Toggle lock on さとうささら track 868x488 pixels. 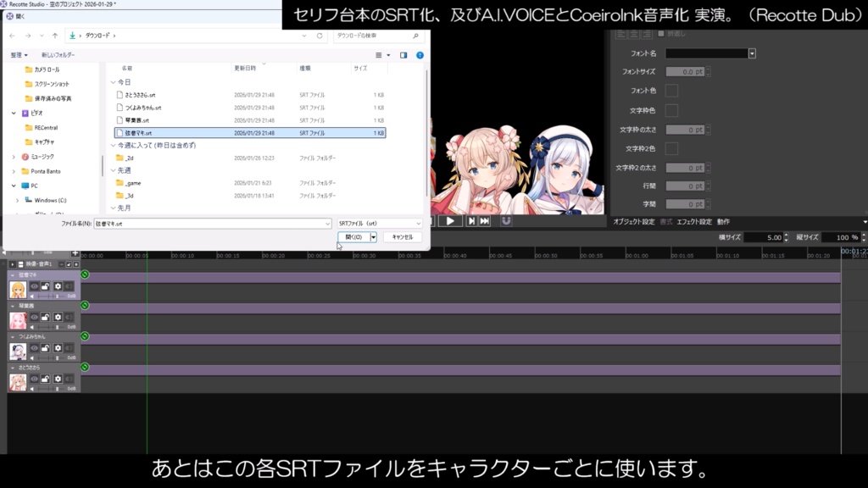pyautogui.click(x=46, y=379)
